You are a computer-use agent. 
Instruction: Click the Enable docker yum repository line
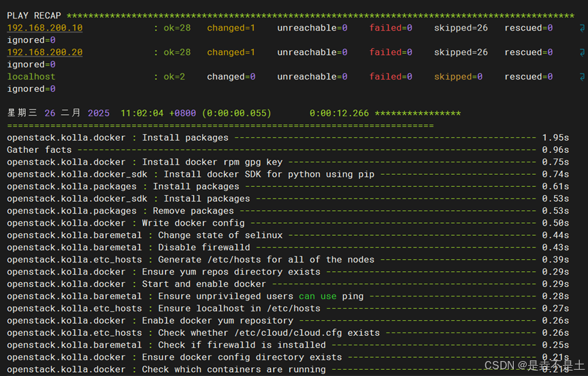(x=288, y=320)
